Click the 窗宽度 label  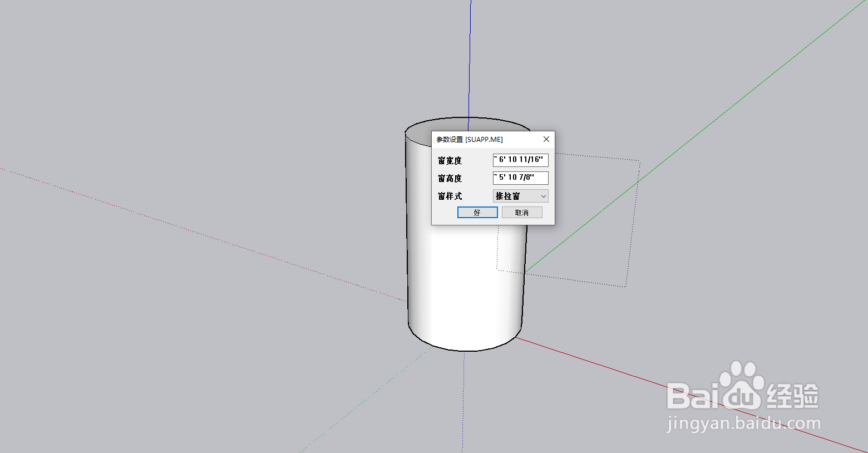(450, 160)
